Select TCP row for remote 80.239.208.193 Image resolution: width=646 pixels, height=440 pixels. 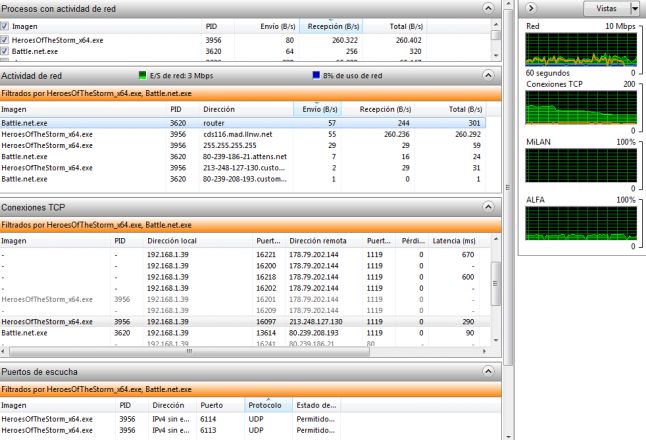tap(245, 332)
